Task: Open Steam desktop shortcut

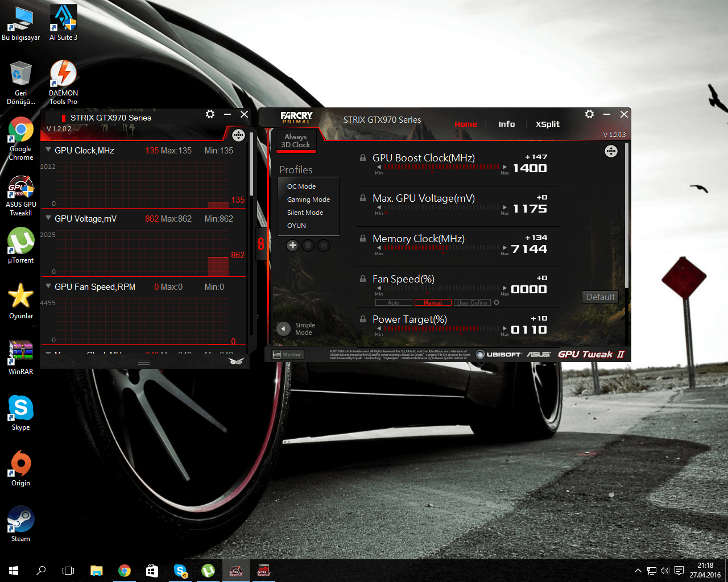Action: [x=21, y=524]
